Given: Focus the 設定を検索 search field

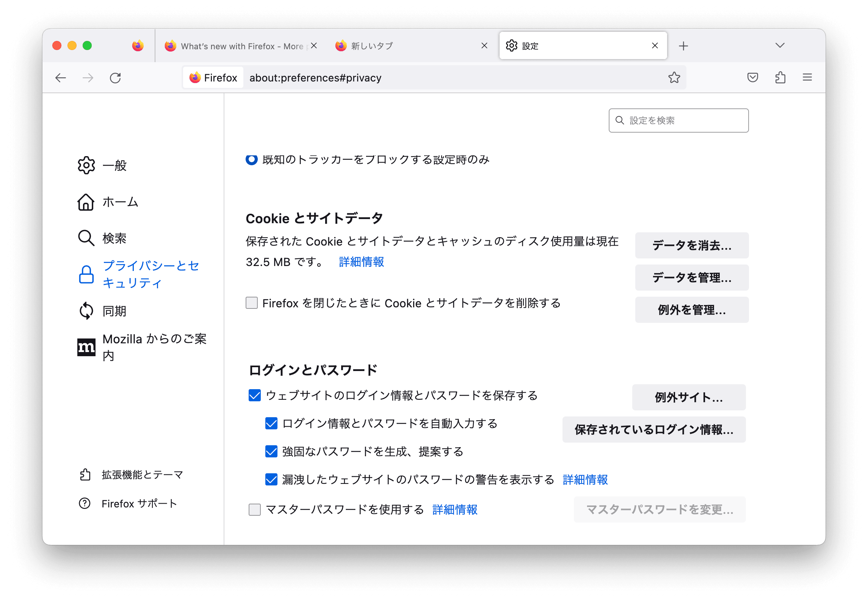Looking at the screenshot, I should coord(678,121).
